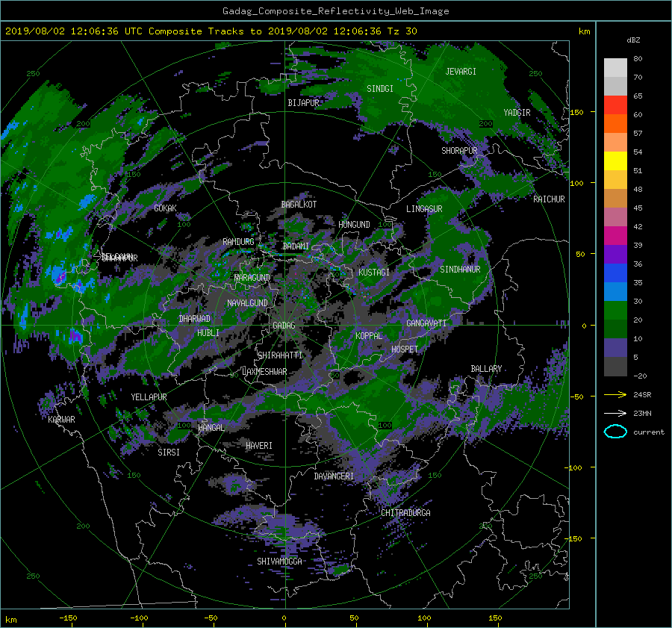Pick the yellow 51-54 dBZ legend swatch
672x628 pixels.
[x=615, y=161]
